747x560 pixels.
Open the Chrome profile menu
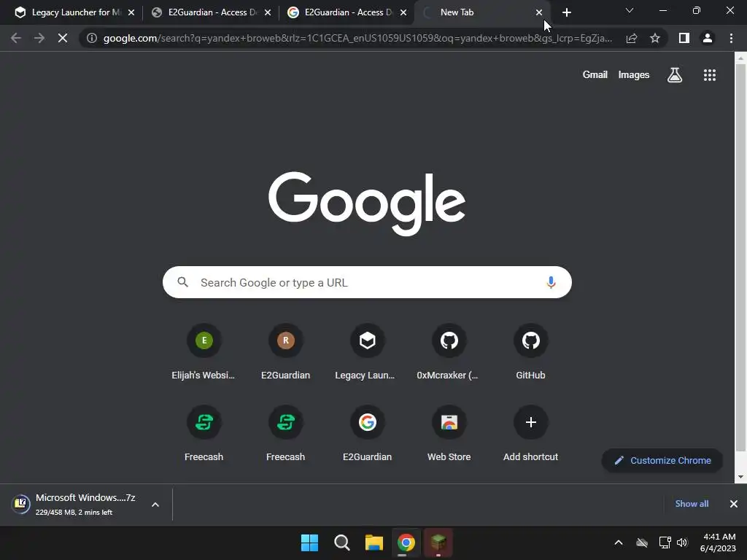point(708,38)
